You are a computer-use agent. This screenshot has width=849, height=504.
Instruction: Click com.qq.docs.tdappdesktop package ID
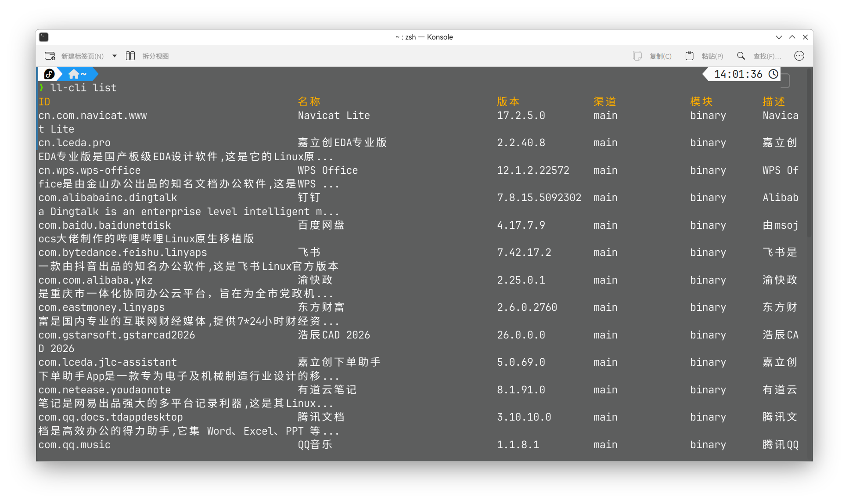point(111,418)
